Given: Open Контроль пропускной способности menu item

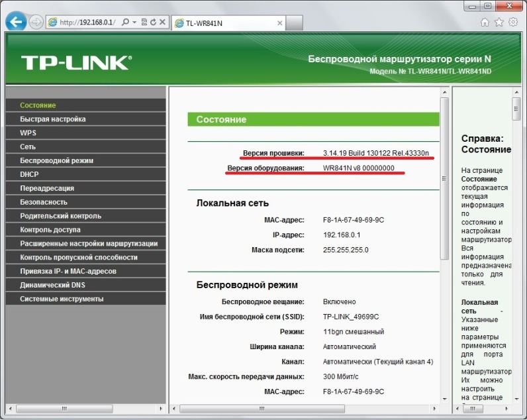Looking at the screenshot, I should pyautogui.click(x=85, y=257).
